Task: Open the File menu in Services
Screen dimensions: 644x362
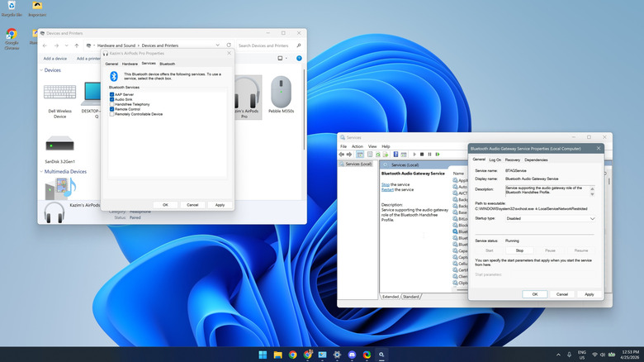Action: click(x=343, y=146)
